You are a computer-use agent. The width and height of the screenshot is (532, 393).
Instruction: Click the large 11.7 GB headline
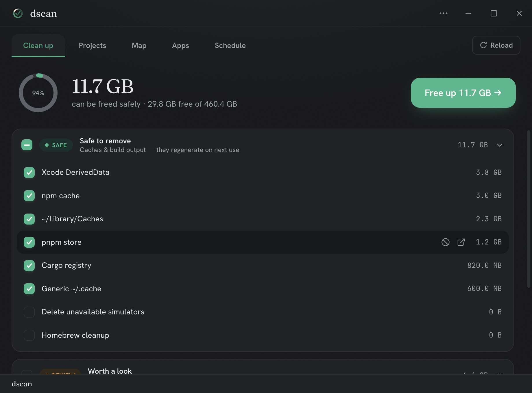pos(103,86)
